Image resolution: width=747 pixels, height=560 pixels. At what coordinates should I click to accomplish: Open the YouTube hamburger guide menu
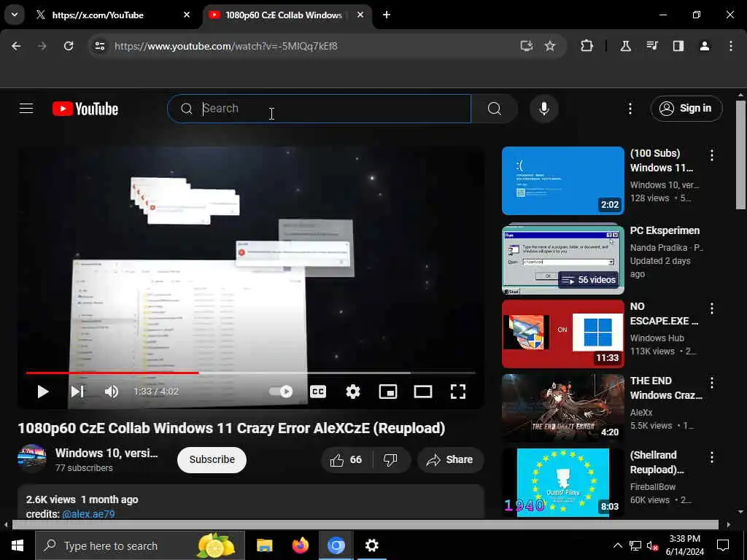26,109
